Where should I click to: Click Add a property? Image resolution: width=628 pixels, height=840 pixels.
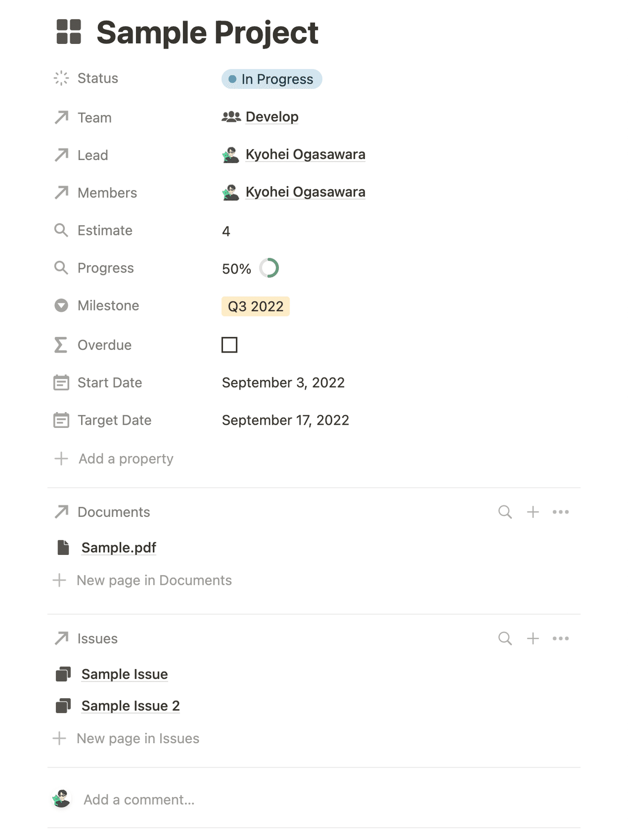(114, 459)
